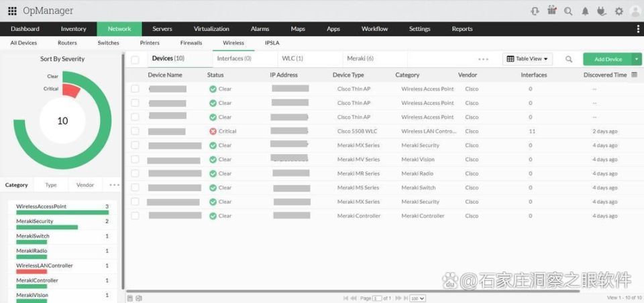Click the page number input field
This screenshot has height=303, width=644.
(376, 298)
